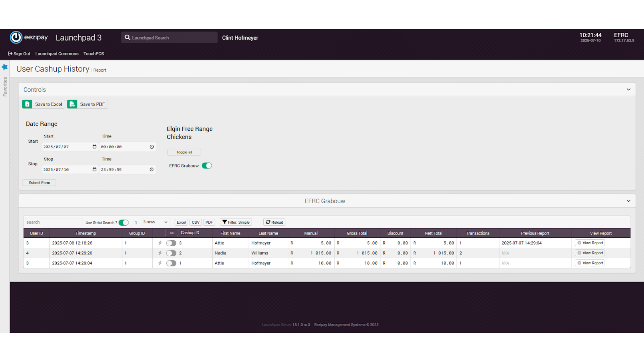This screenshot has height=362, width=644.
Task: Open clock picker for Stop time
Action: point(152,170)
